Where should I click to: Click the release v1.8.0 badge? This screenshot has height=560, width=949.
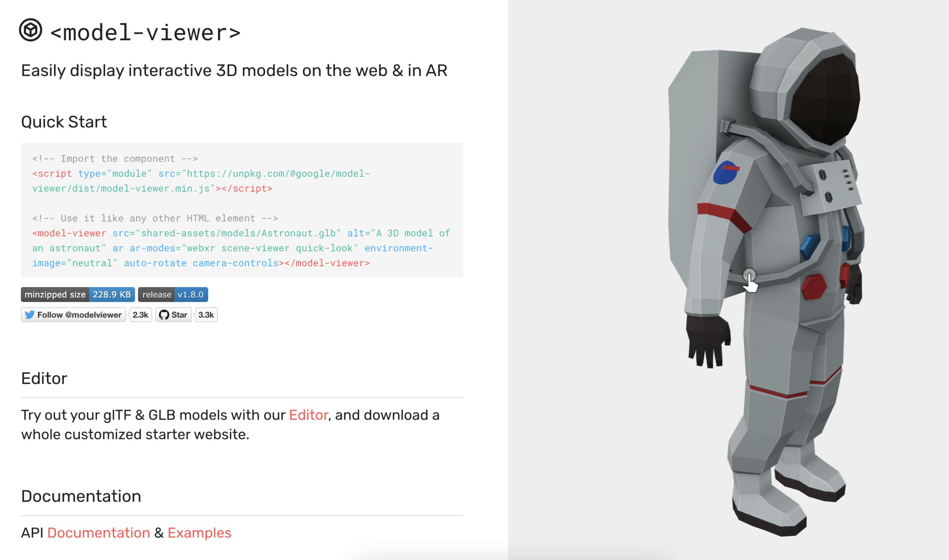pos(173,295)
